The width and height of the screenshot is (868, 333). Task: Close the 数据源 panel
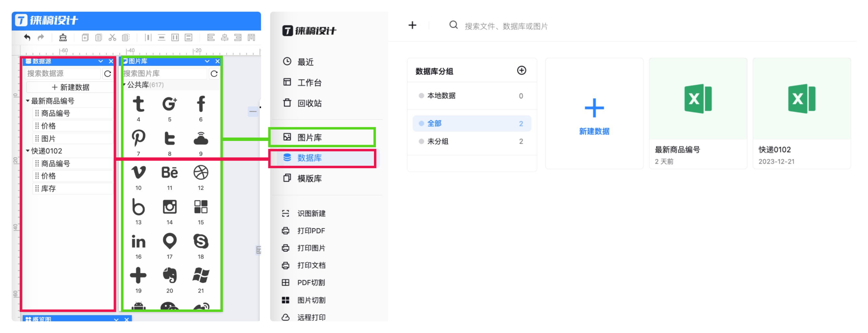point(110,61)
